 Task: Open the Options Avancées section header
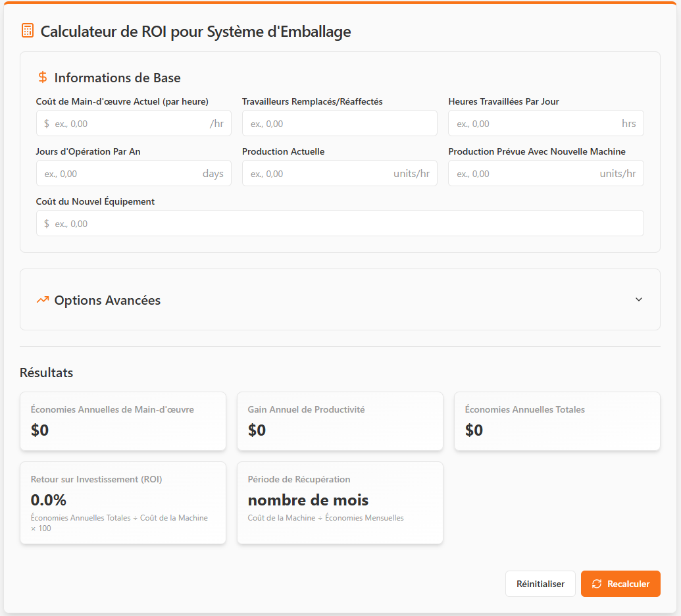[x=107, y=300]
